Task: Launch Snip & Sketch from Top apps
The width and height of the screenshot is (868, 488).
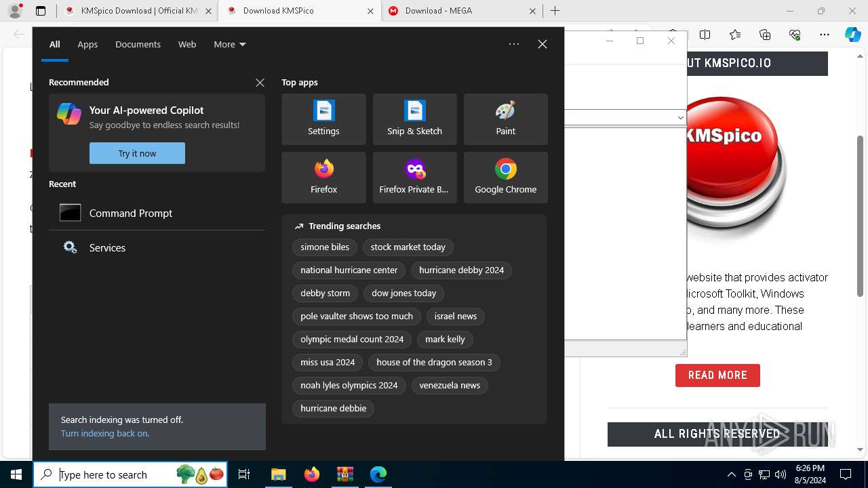Action: coord(414,119)
